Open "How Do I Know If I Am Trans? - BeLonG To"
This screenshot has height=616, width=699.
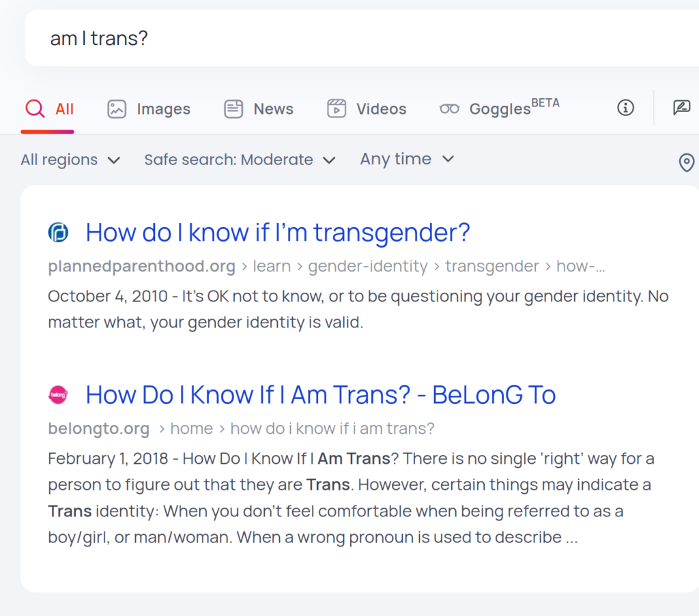click(x=320, y=394)
